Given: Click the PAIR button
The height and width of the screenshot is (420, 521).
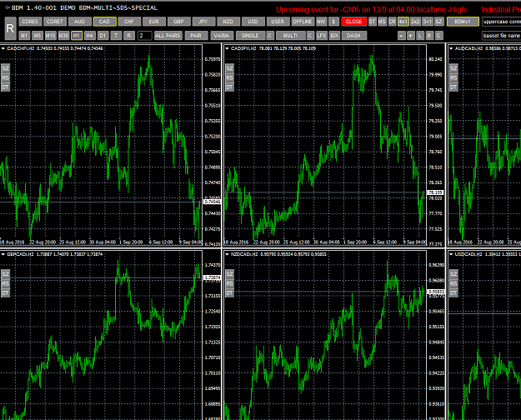Looking at the screenshot, I should click(x=196, y=36).
